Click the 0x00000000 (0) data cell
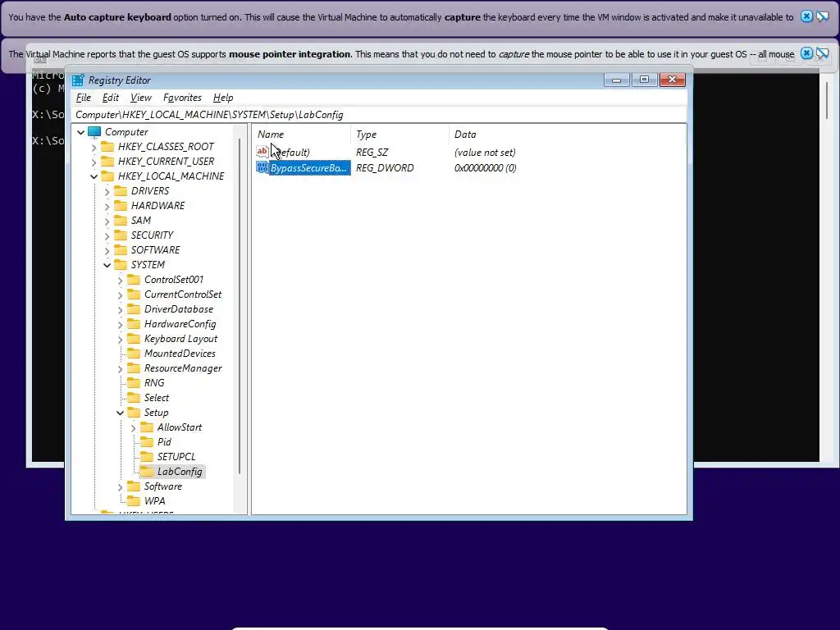This screenshot has height=630, width=840. pos(486,167)
